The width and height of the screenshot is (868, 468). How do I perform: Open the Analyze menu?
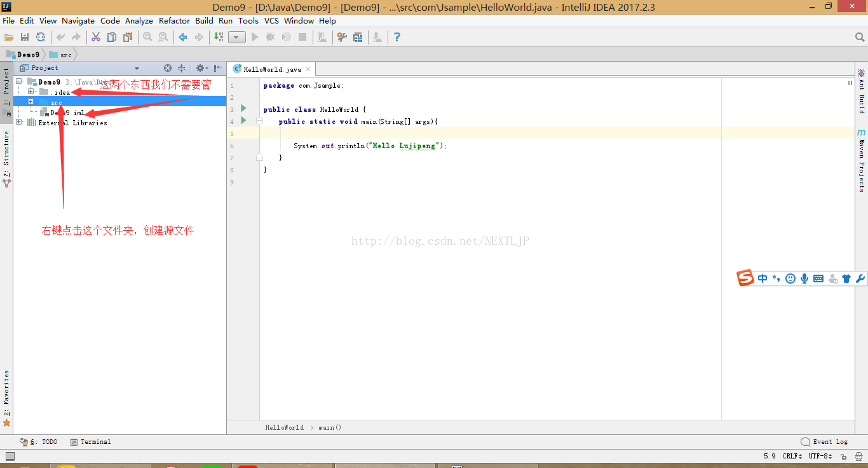(x=139, y=20)
